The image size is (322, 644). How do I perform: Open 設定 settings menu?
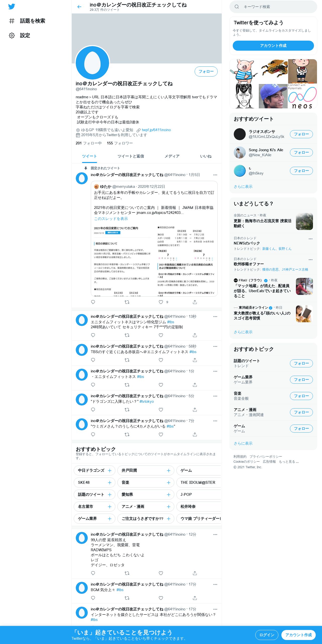click(x=20, y=35)
